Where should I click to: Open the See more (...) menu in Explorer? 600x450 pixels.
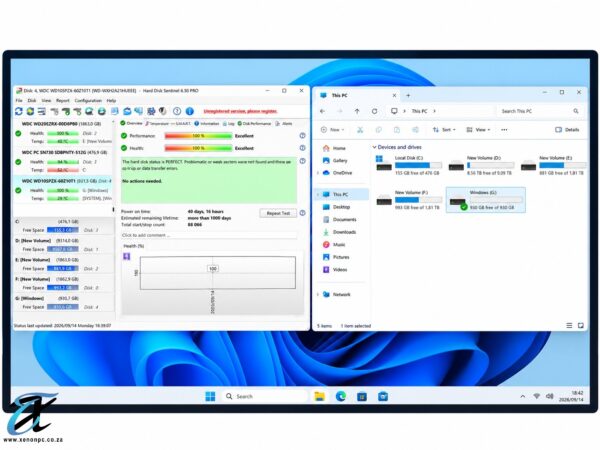pyautogui.click(x=504, y=130)
